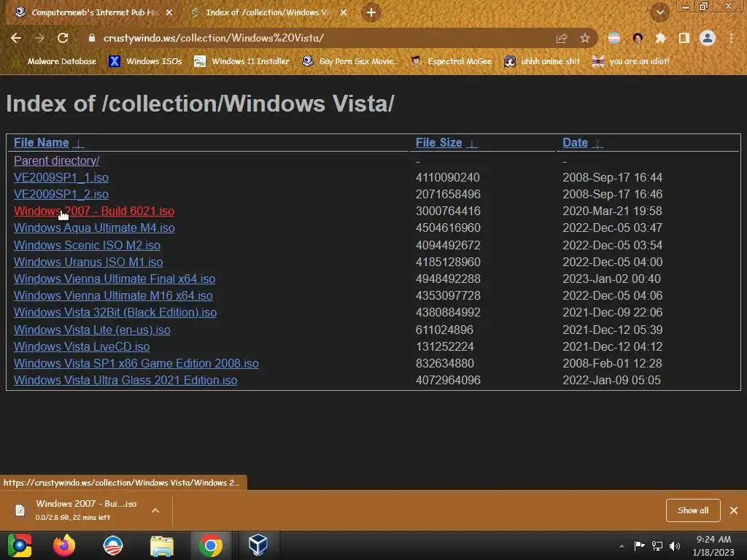Open the Action Center flag icon
This screenshot has width=747, height=560.
pos(639,545)
